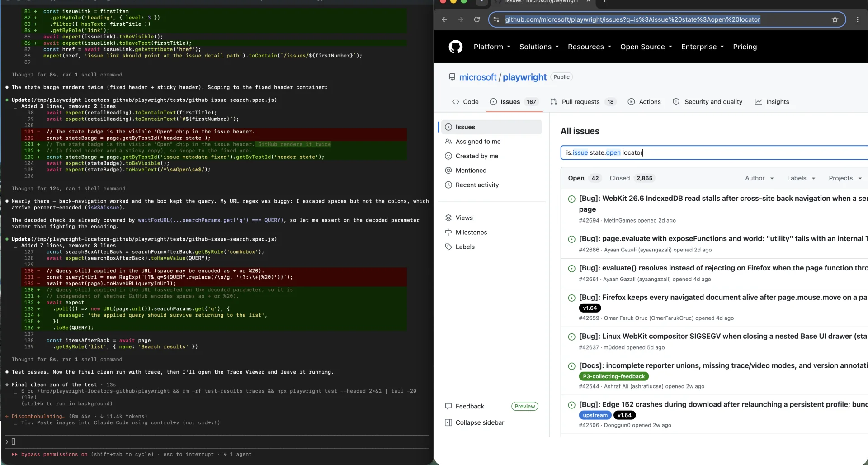Viewport: 868px width, 465px height.
Task: Click the Created by me smiley icon
Action: pos(448,156)
